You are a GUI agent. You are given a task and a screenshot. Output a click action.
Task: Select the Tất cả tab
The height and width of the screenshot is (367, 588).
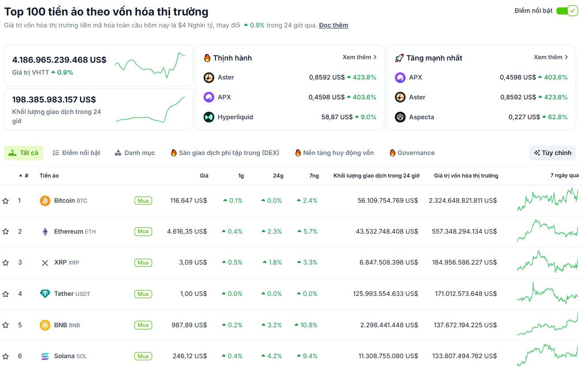(x=24, y=152)
